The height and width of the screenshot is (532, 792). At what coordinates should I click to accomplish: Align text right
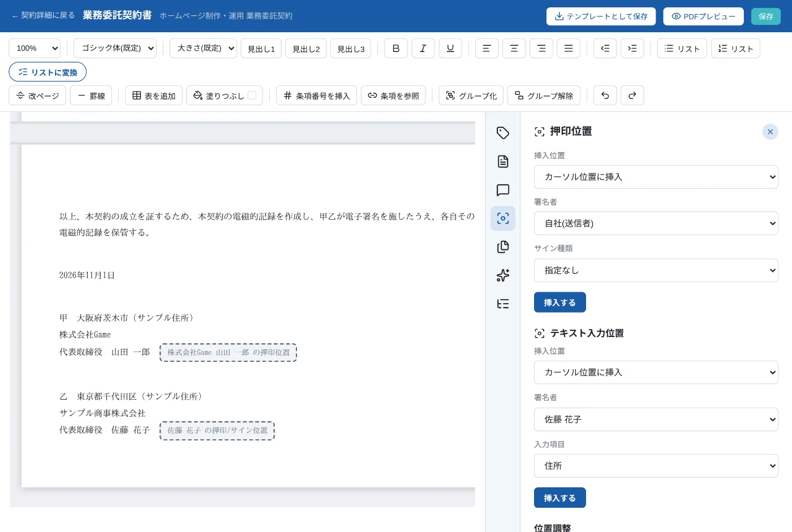541,49
